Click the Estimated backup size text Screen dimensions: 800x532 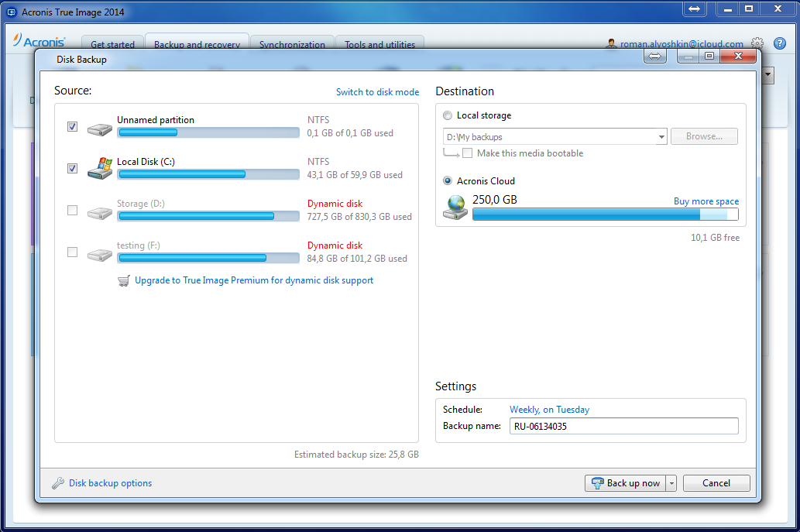356,455
